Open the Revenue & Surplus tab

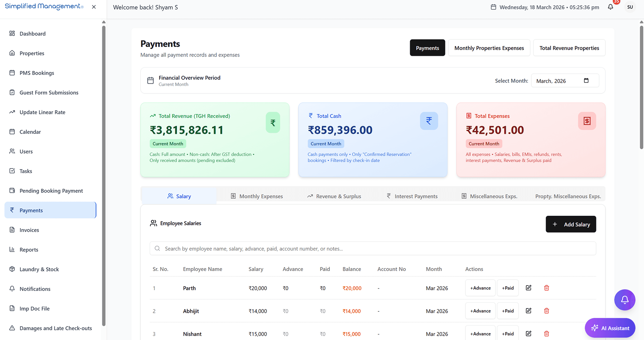tap(334, 196)
